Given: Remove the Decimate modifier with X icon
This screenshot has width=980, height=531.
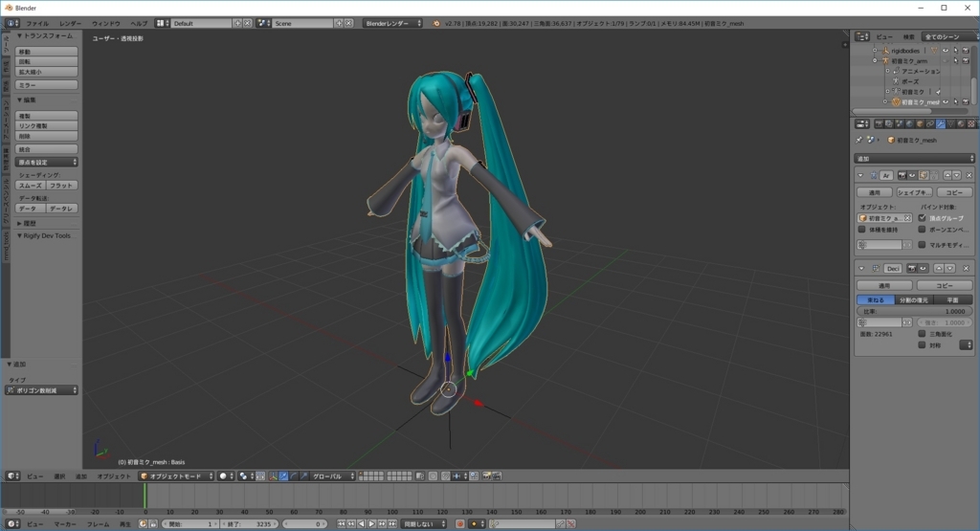Looking at the screenshot, I should click(x=967, y=269).
